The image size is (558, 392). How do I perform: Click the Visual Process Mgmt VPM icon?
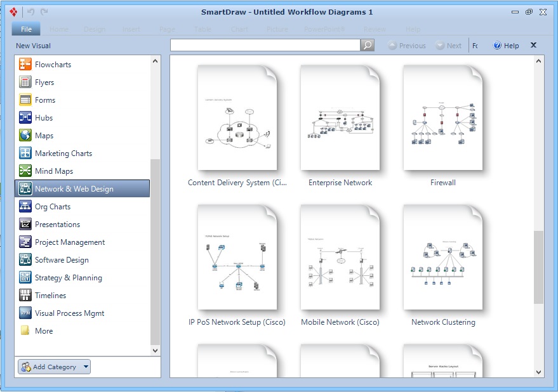coord(25,313)
